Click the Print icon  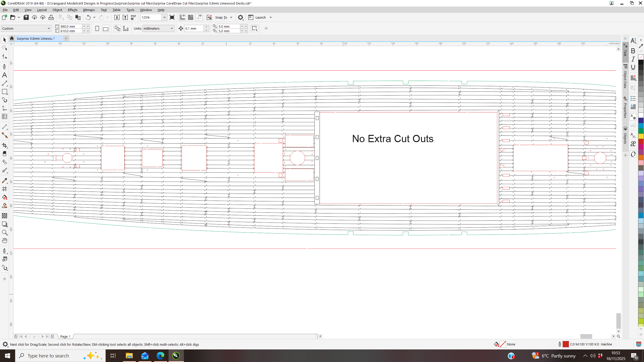pyautogui.click(x=51, y=17)
